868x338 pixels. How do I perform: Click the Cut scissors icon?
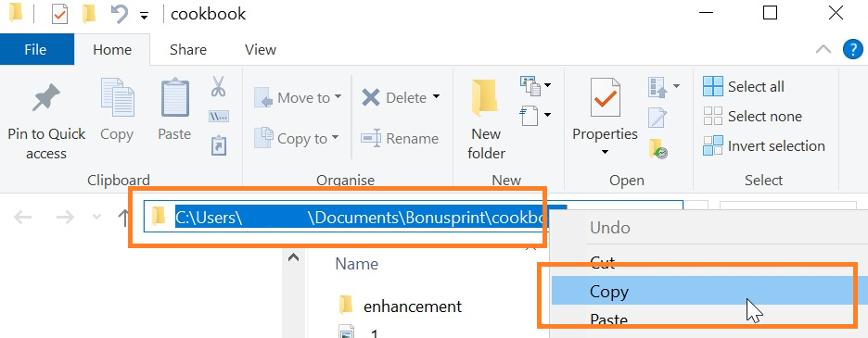[x=219, y=87]
